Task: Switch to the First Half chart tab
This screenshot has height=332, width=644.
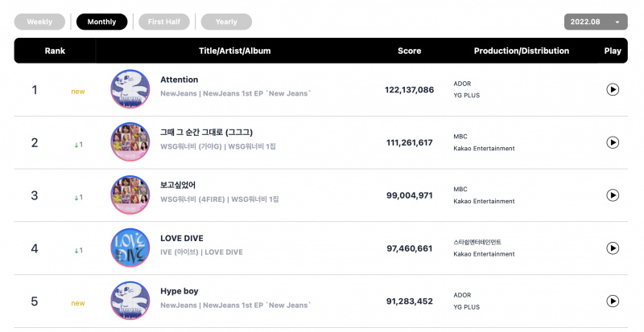Action: pyautogui.click(x=164, y=22)
